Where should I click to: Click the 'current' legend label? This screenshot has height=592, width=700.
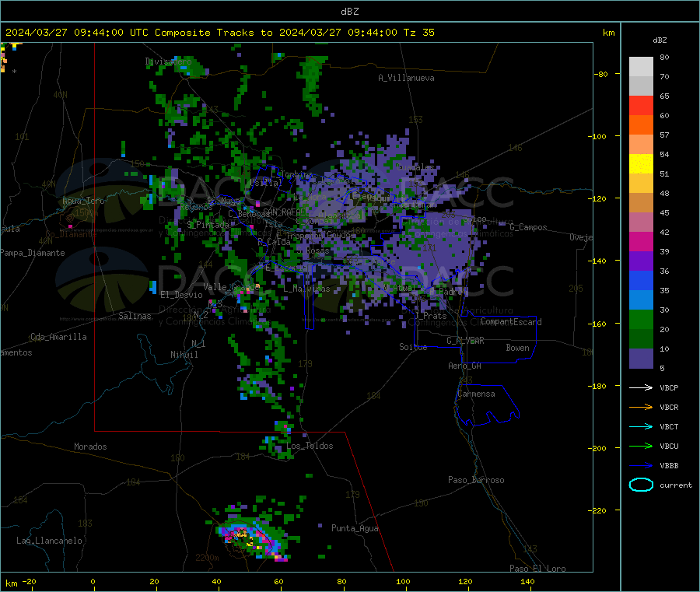tap(676, 485)
